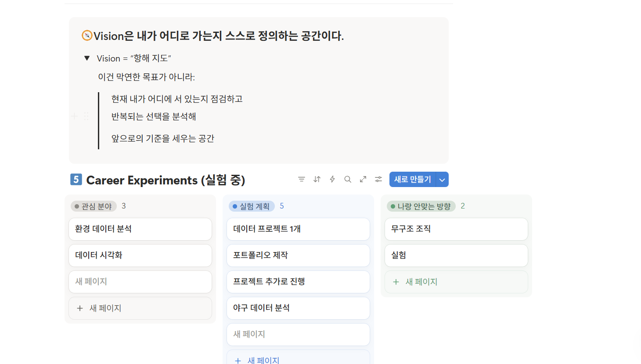This screenshot has height=364, width=641.
Task: Open database in full page view
Action: click(363, 179)
